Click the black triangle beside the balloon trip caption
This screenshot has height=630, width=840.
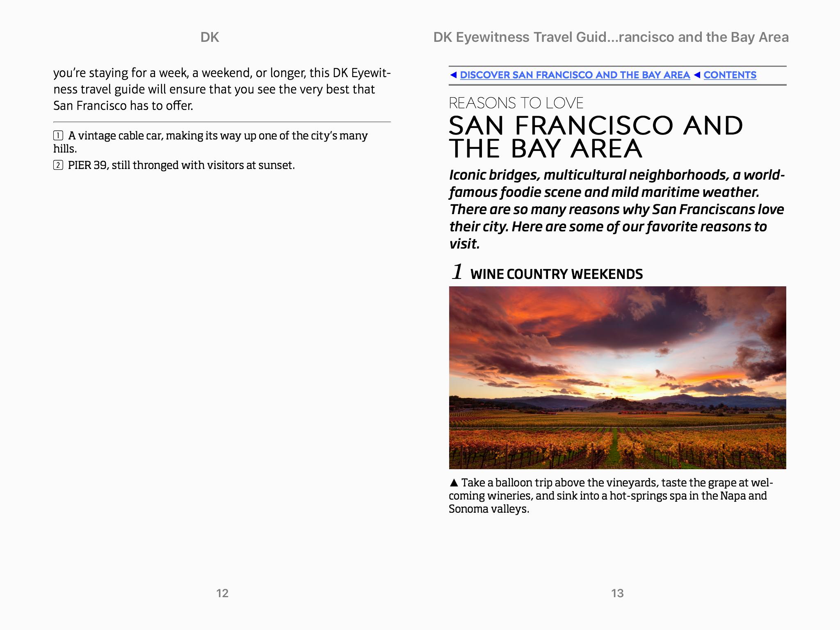click(454, 483)
